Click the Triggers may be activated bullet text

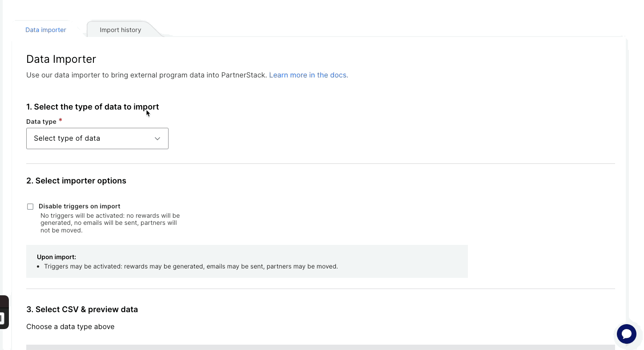[191, 266]
